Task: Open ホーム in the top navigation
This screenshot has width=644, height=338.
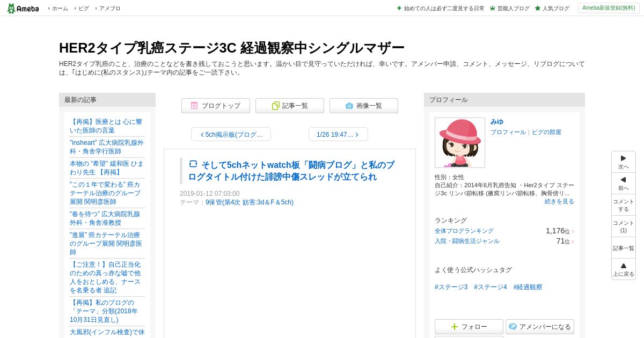Action: [x=60, y=9]
